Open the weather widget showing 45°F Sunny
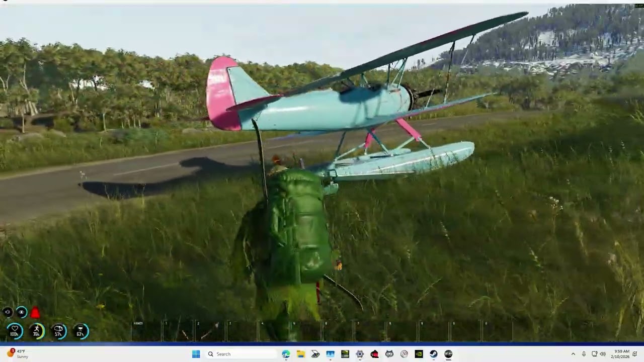 pyautogui.click(x=18, y=354)
